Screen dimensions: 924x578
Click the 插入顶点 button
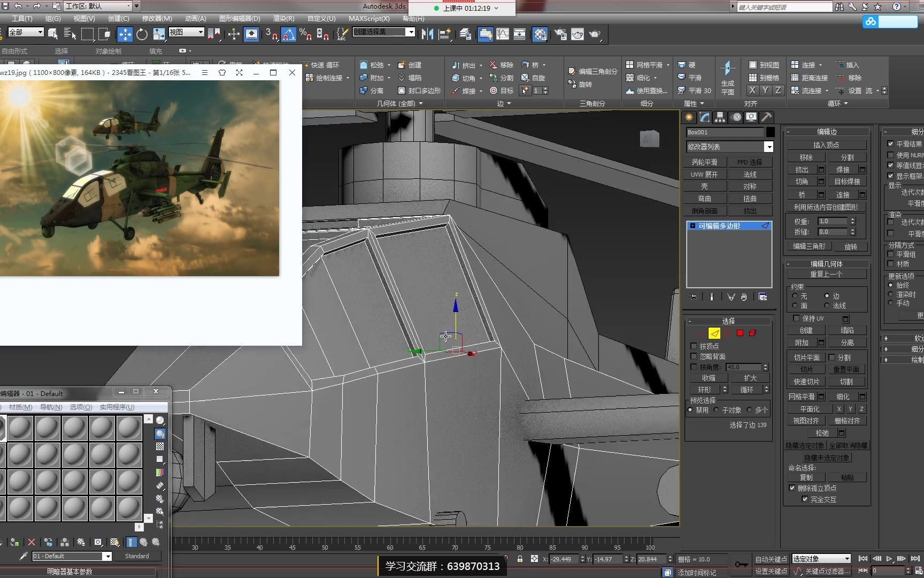point(826,145)
